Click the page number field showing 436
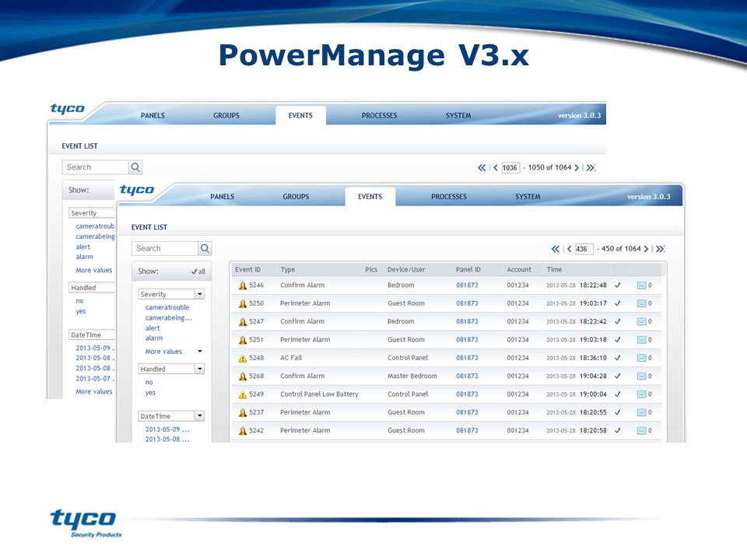The width and height of the screenshot is (747, 560). tap(584, 249)
